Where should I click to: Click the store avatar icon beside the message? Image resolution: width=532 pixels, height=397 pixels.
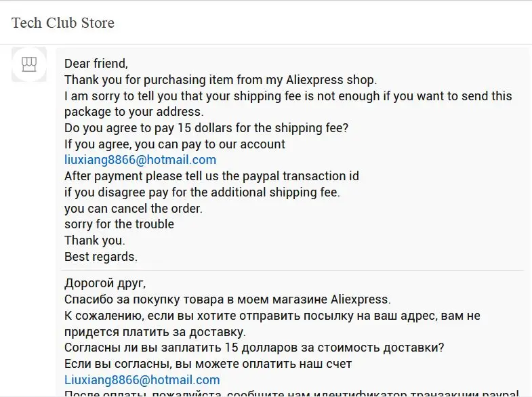point(29,64)
